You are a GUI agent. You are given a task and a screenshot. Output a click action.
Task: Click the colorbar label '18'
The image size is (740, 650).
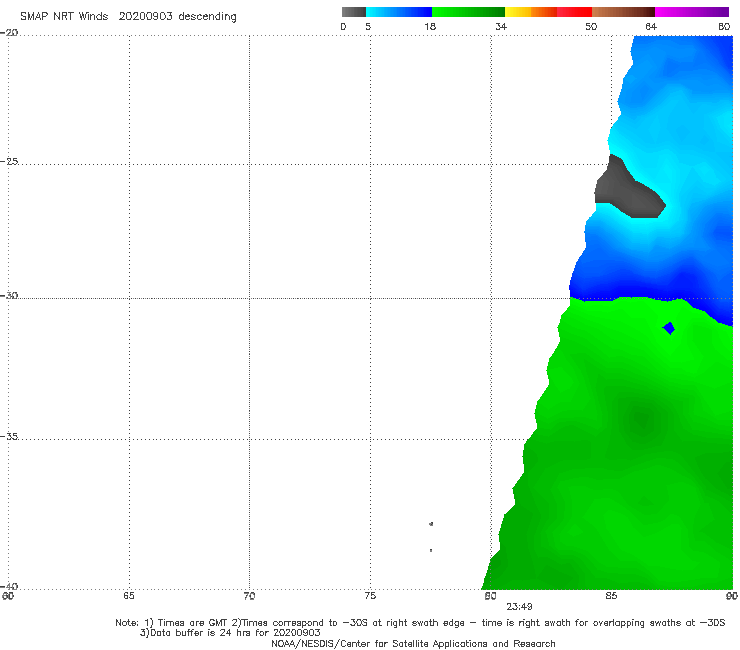click(x=430, y=26)
